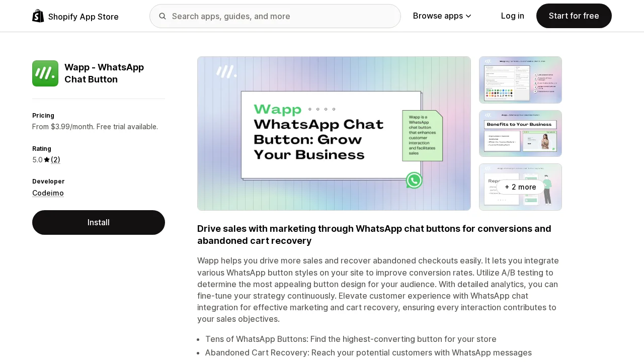Click the Tens of WhatsApp Buttons bullet

coord(351,339)
